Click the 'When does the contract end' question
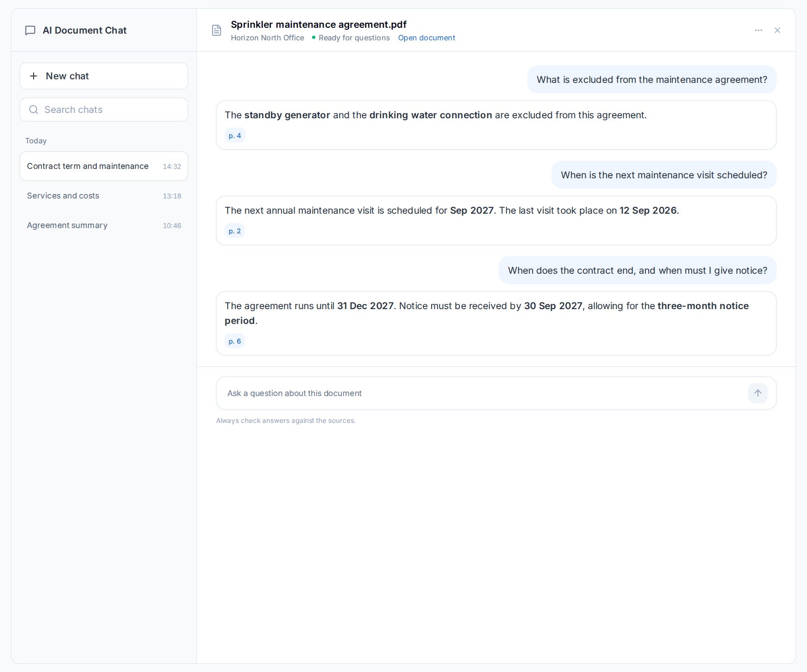The image size is (807, 672). [x=638, y=271]
